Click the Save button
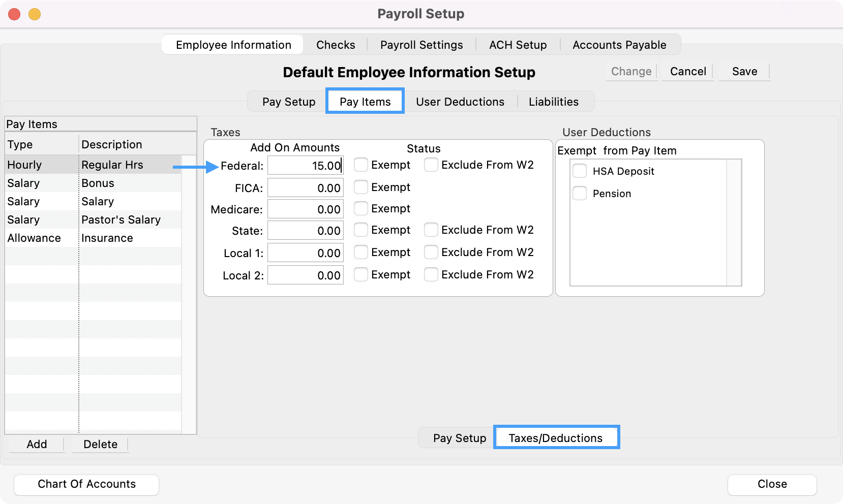The height and width of the screenshot is (504, 843). tap(744, 72)
